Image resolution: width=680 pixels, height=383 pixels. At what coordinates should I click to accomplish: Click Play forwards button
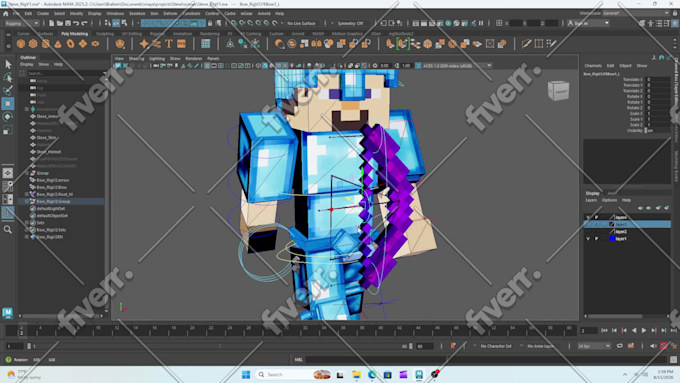644,331
